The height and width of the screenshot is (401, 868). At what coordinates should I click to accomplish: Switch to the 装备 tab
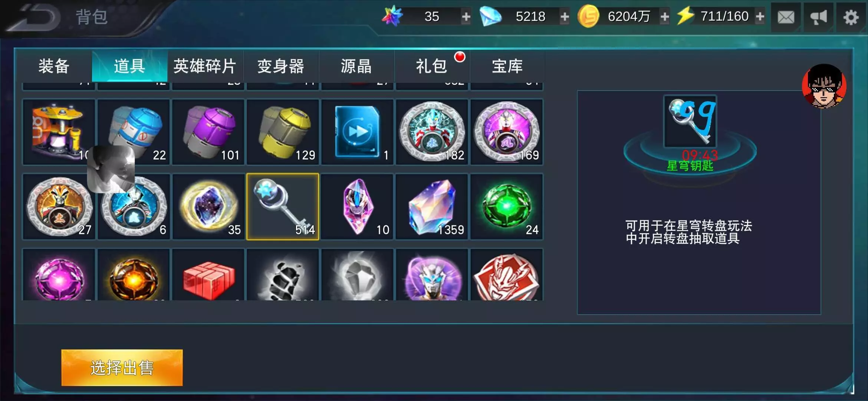tap(54, 66)
